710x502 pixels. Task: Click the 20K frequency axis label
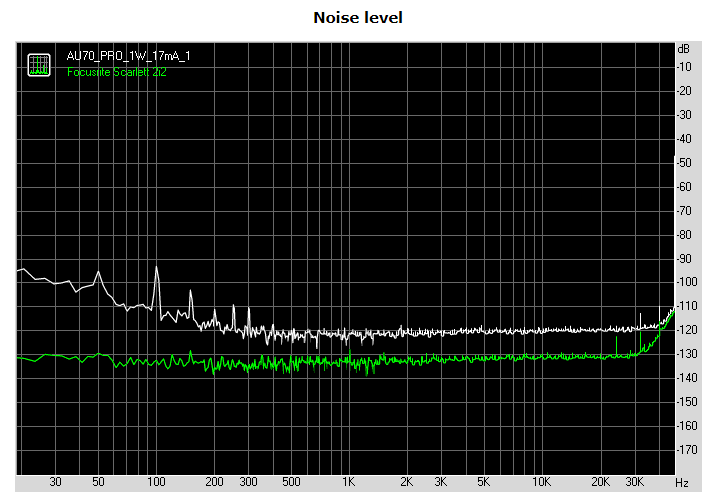[x=600, y=482]
